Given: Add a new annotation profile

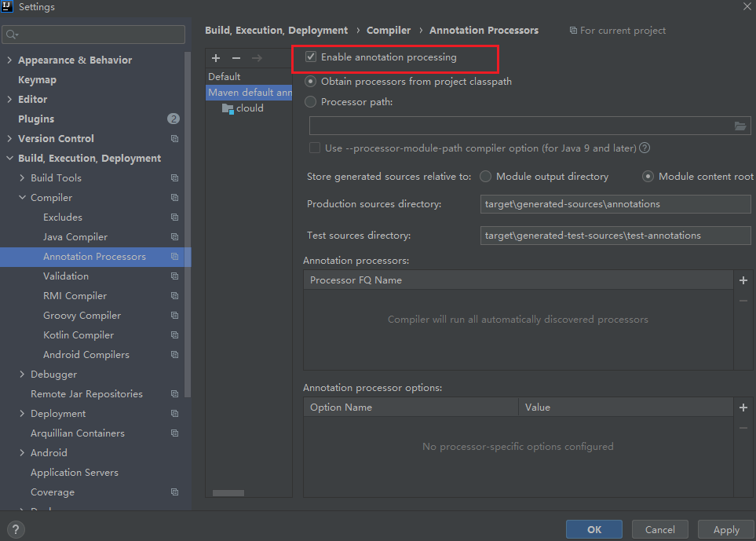Looking at the screenshot, I should [x=216, y=58].
